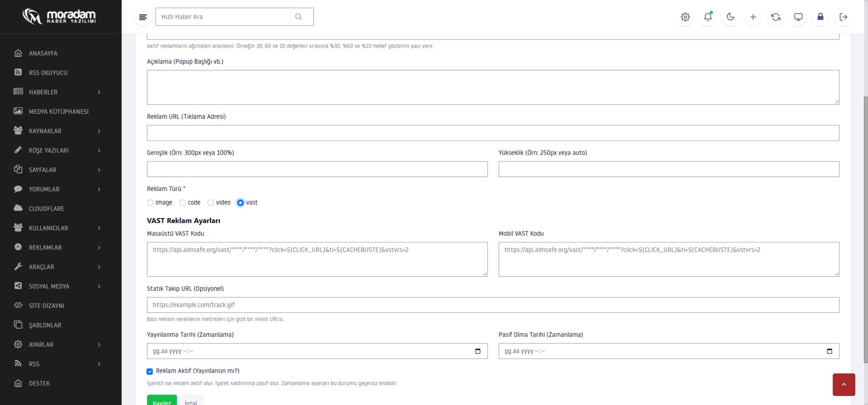Click the page vertical scrollbar

pyautogui.click(x=866, y=229)
